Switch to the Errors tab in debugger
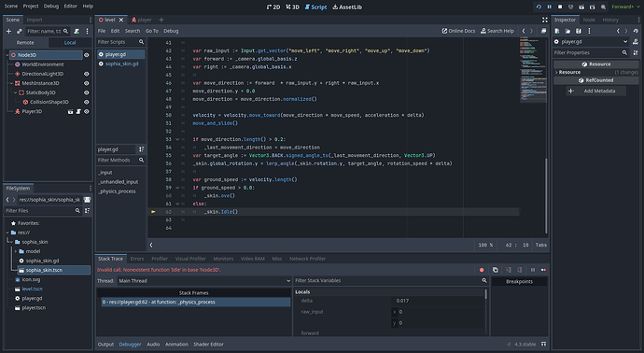This screenshot has height=353, width=644. click(x=137, y=259)
